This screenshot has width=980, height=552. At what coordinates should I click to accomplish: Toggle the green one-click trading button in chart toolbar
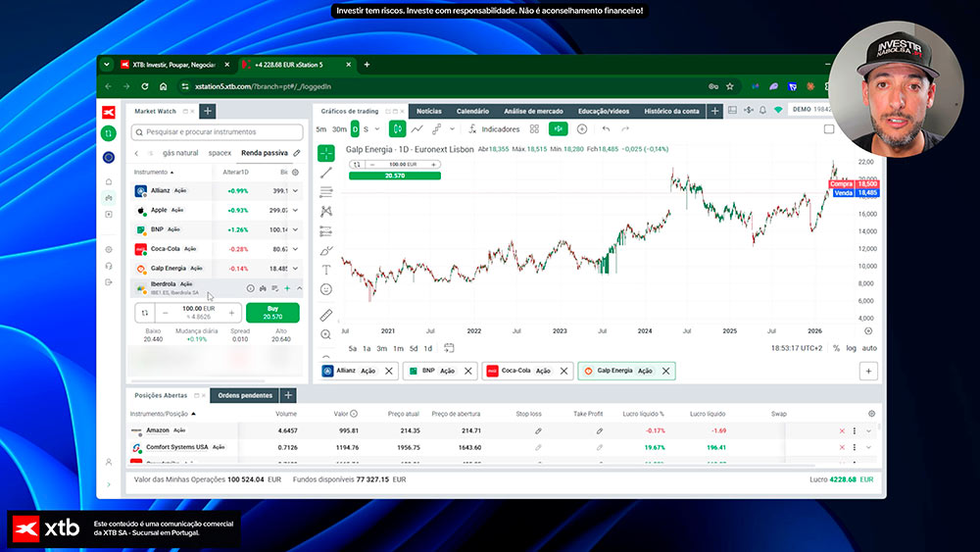559,128
